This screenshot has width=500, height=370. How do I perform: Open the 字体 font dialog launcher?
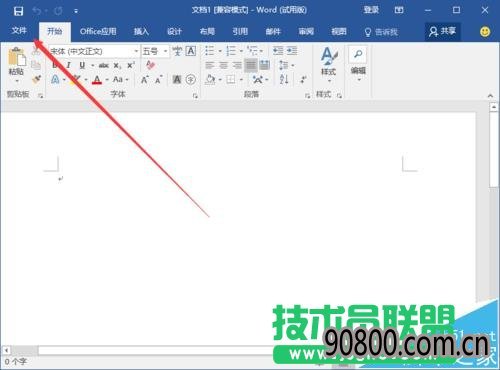click(195, 96)
